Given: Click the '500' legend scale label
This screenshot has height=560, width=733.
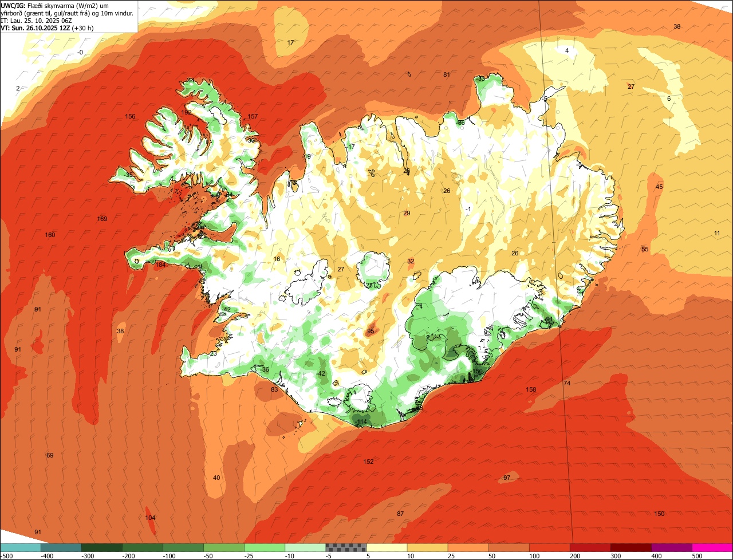Looking at the screenshot, I should pos(696,556).
